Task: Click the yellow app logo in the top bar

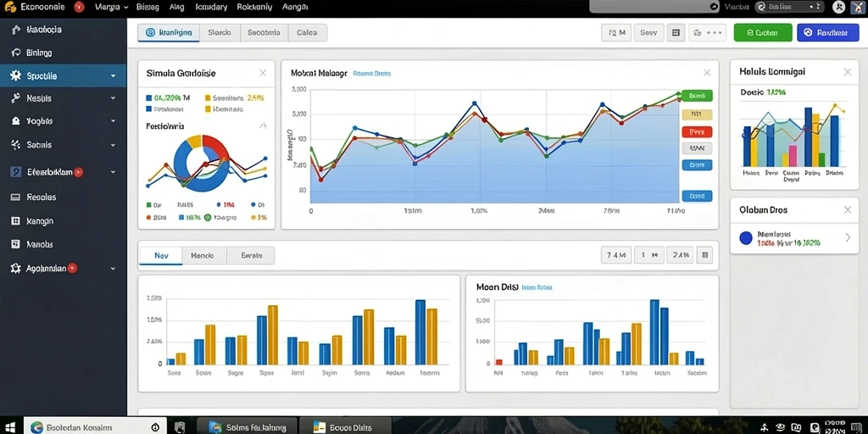Action: click(10, 7)
